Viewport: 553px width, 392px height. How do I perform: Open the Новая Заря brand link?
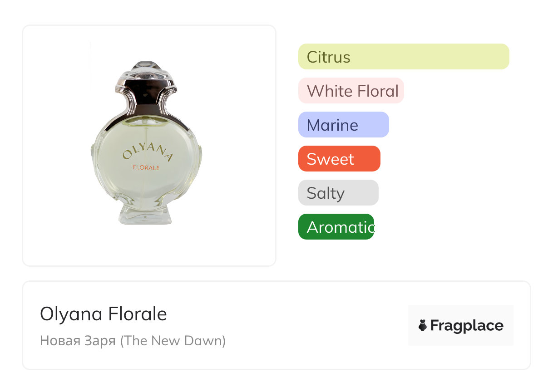[x=78, y=340]
